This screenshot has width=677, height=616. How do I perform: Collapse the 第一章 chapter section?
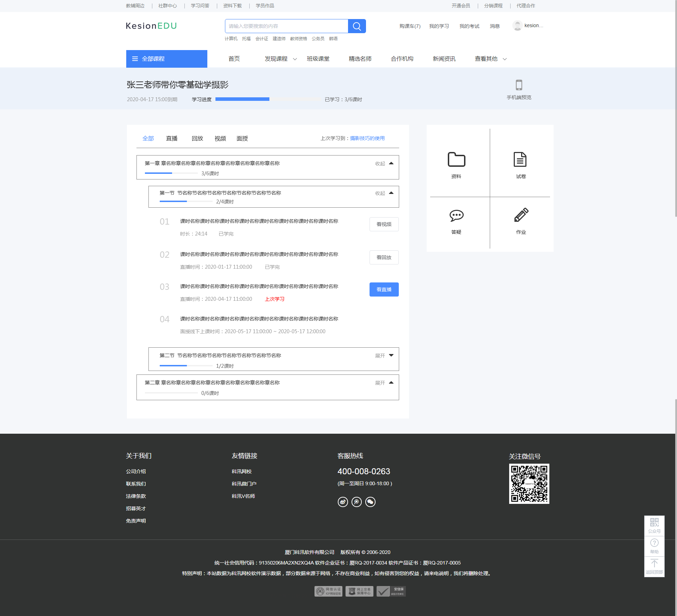tap(384, 164)
